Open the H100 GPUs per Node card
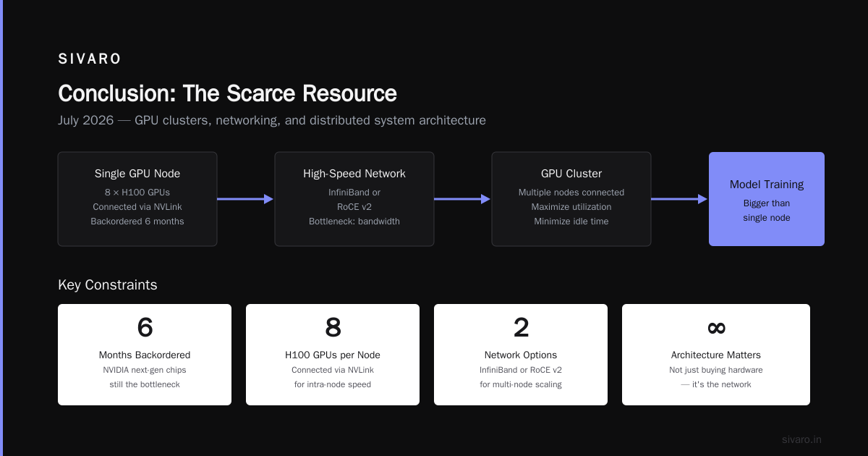Image resolution: width=868 pixels, height=456 pixels. click(333, 355)
